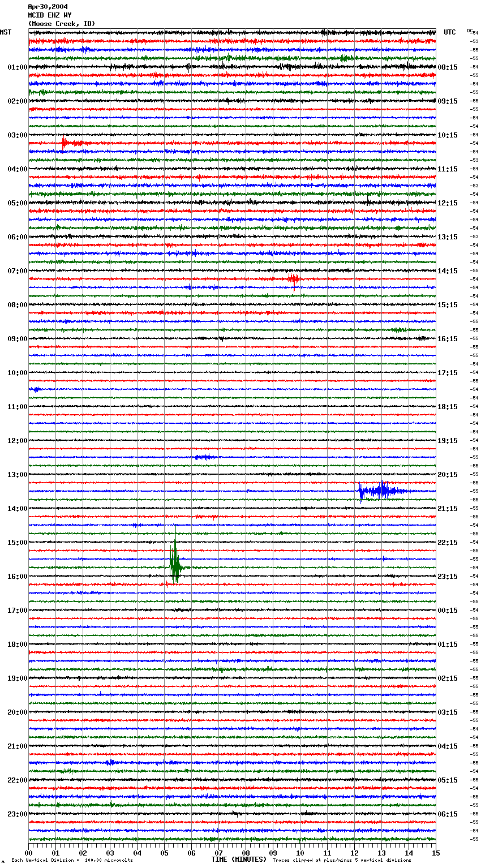Viewport: 481px width, 868px height.
Task: Select the 05:00 MST time label
Action: [18, 203]
